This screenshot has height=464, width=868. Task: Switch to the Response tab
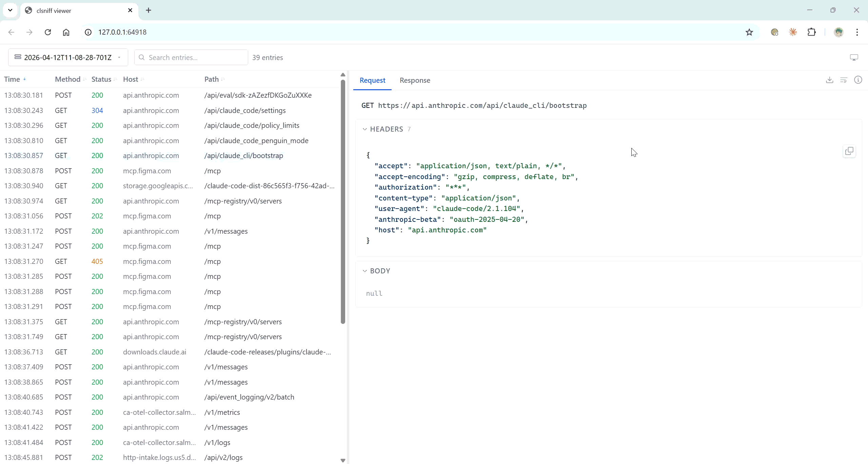(415, 80)
